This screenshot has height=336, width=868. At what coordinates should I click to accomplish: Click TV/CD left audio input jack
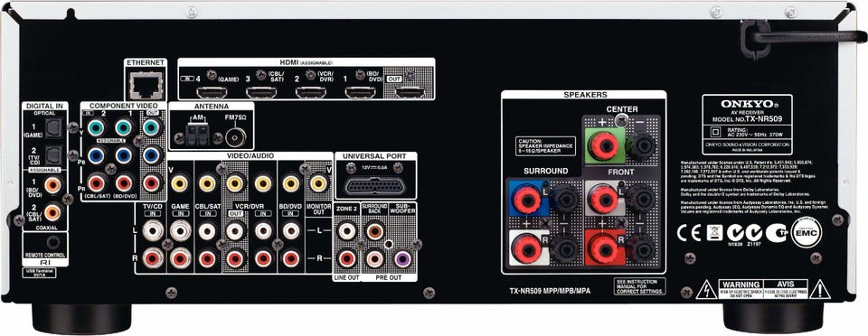153,231
